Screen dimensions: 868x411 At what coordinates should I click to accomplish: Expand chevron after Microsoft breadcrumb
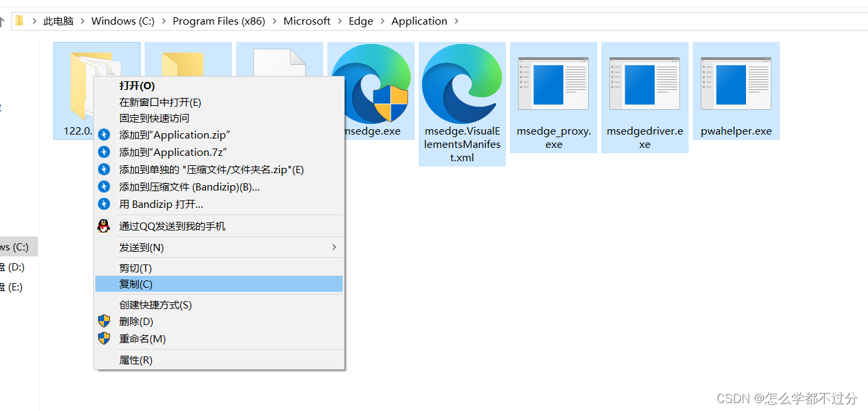339,21
